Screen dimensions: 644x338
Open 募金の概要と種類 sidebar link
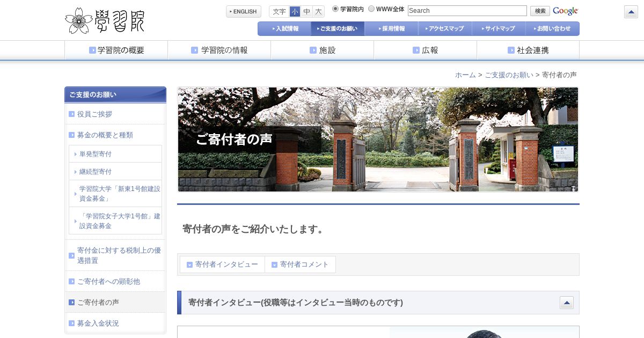105,135
